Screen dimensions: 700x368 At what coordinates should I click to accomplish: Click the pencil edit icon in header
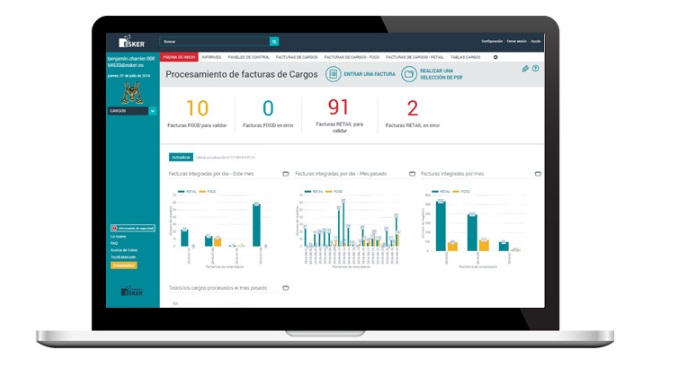tap(525, 68)
